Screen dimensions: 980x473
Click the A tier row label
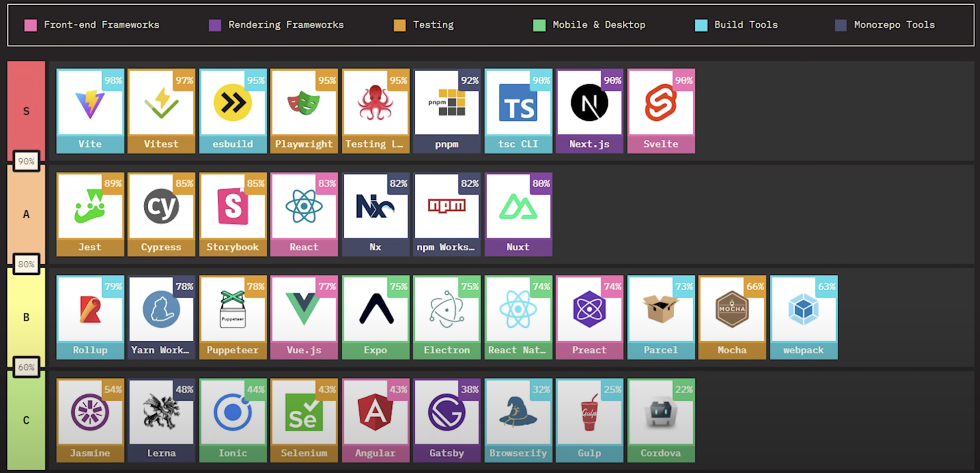click(x=26, y=214)
